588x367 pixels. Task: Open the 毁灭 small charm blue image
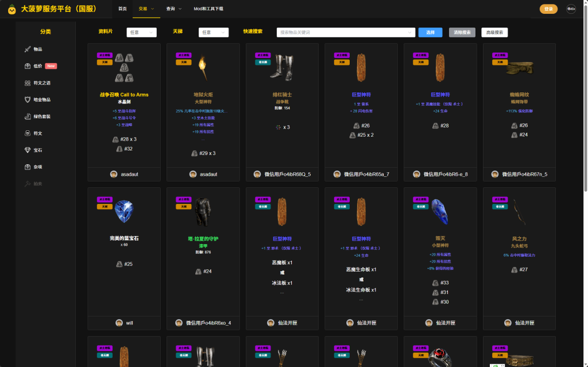tap(440, 212)
